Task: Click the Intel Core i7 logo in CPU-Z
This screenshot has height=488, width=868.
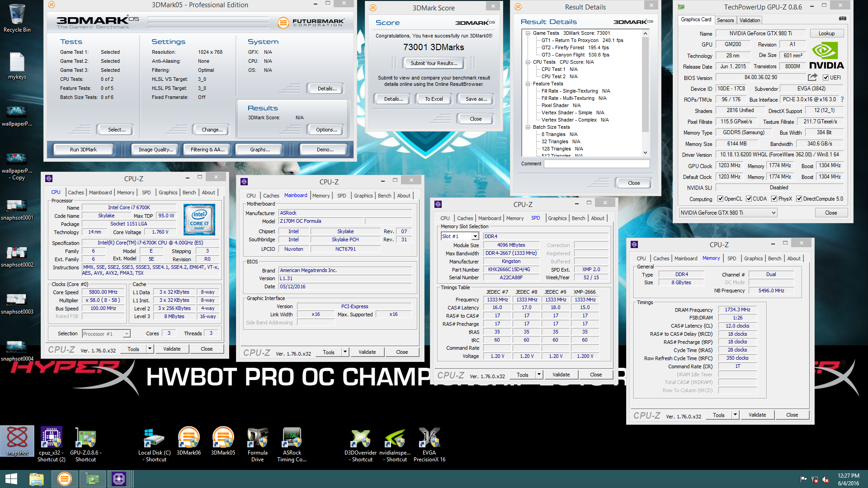Action: click(x=199, y=220)
